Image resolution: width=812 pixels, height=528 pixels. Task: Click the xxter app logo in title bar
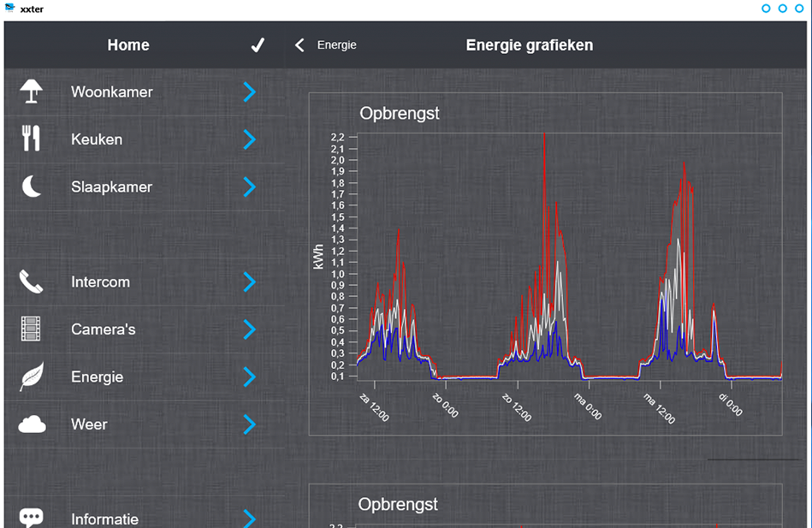pyautogui.click(x=9, y=8)
